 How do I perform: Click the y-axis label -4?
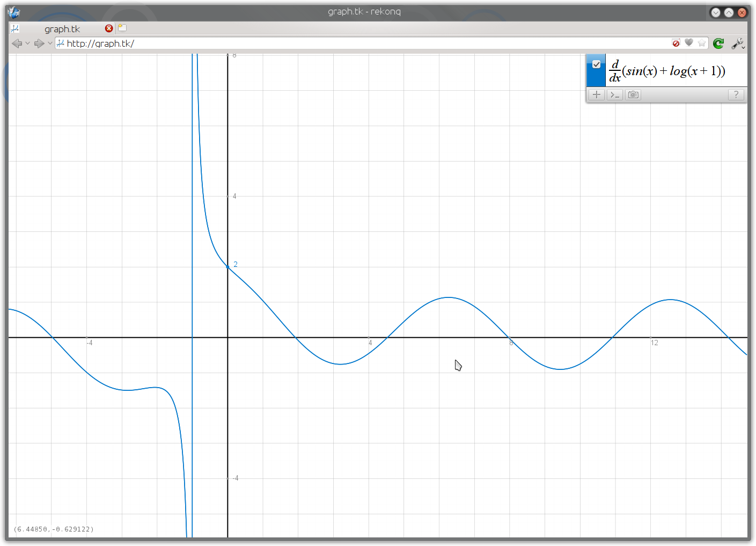click(234, 478)
